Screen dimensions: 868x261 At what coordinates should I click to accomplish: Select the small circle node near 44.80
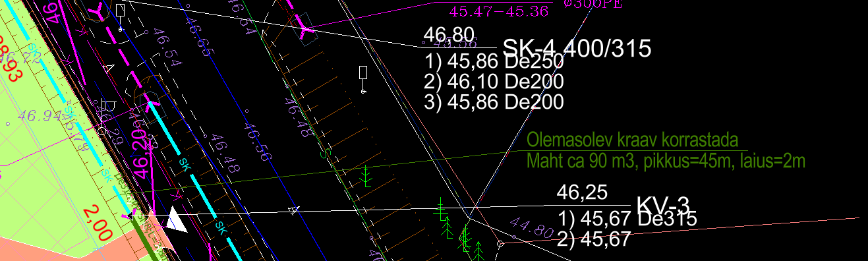(x=500, y=245)
